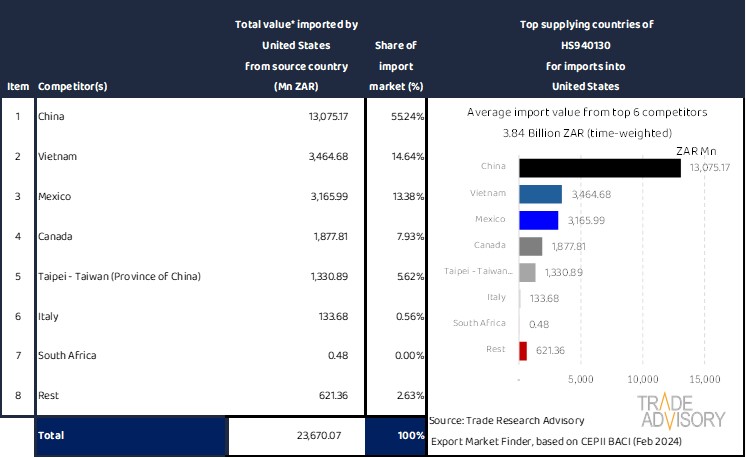The width and height of the screenshot is (746, 458).
Task: Click the chart title about top 6 competitors
Action: [x=587, y=113]
